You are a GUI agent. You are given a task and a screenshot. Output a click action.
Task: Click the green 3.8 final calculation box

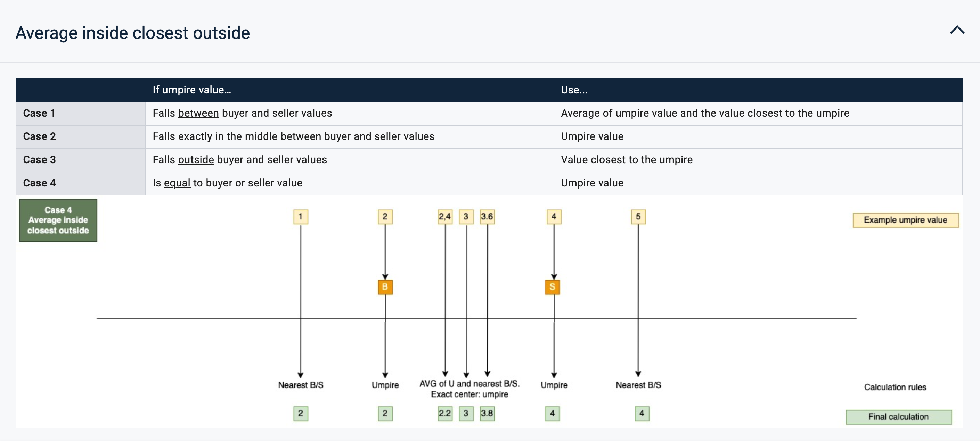point(487,413)
